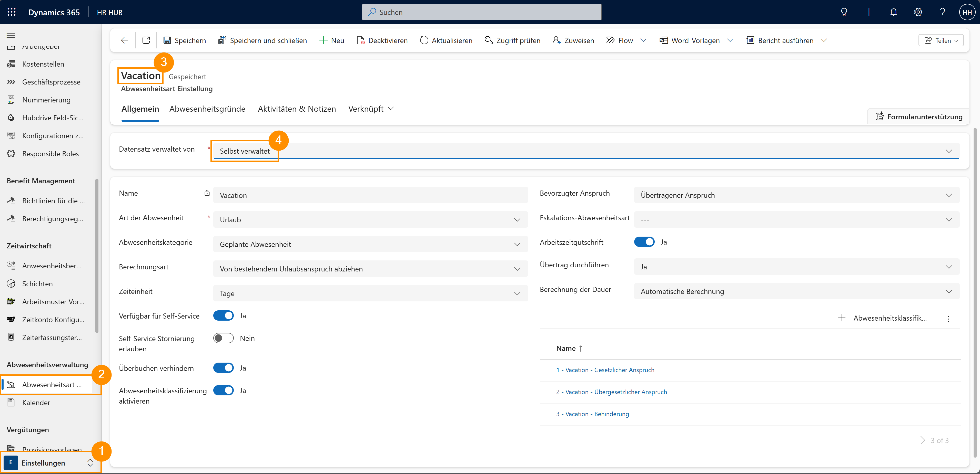Click the back arrow icon in toolbar
Viewport: 980px width, 474px height.
[x=124, y=40]
